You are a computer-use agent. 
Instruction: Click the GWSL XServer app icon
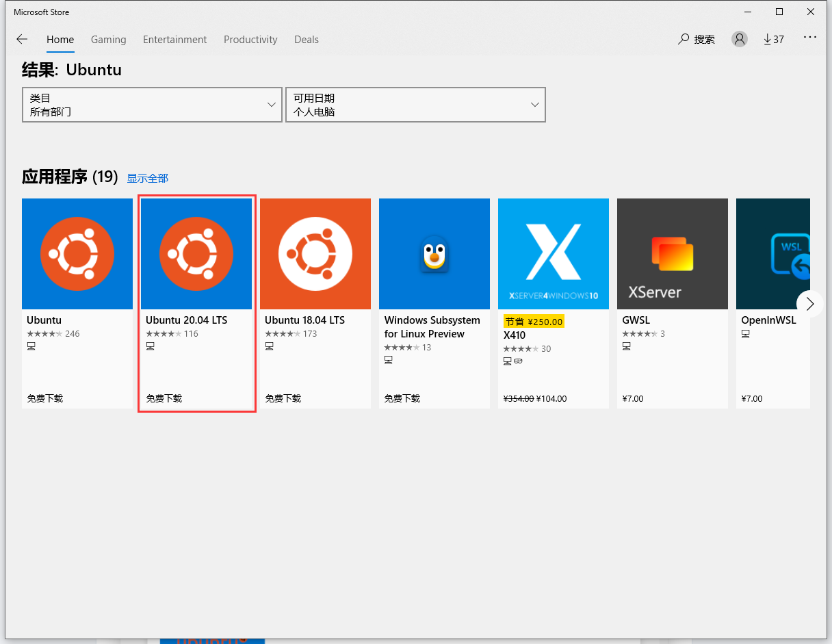click(x=673, y=254)
